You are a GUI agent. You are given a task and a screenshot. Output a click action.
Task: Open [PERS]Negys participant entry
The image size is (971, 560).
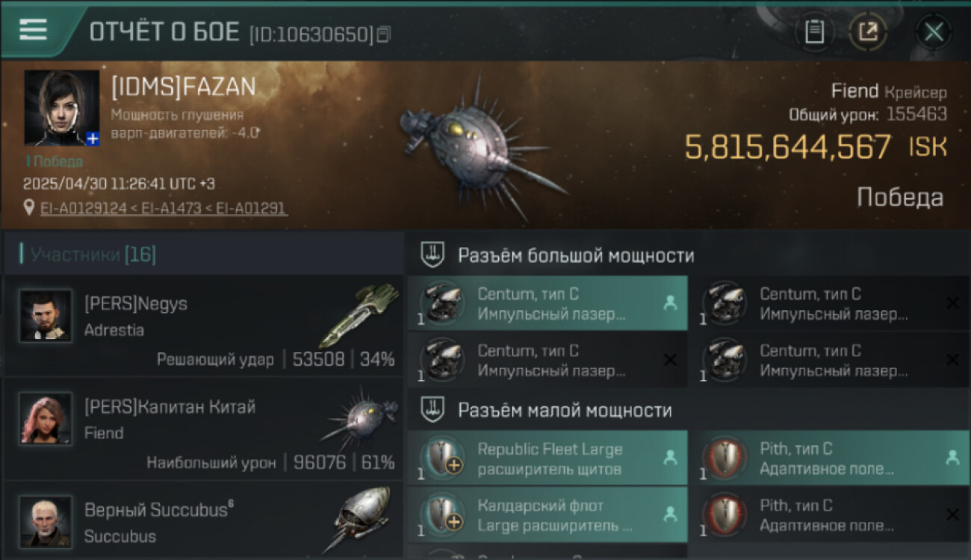tap(203, 325)
